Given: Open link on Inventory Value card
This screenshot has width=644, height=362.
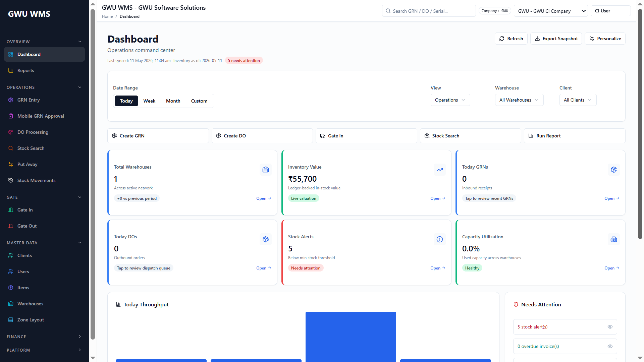Looking at the screenshot, I should (438, 198).
